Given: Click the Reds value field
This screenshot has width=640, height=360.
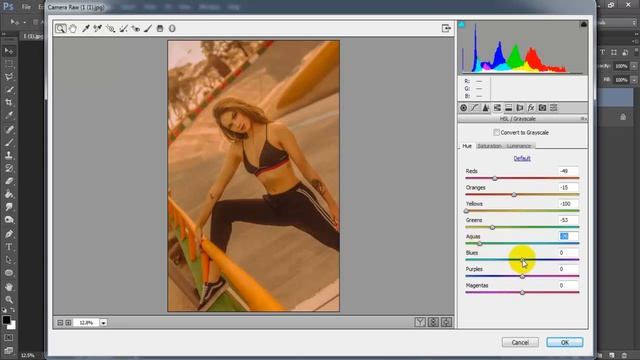Looking at the screenshot, I should (568, 171).
